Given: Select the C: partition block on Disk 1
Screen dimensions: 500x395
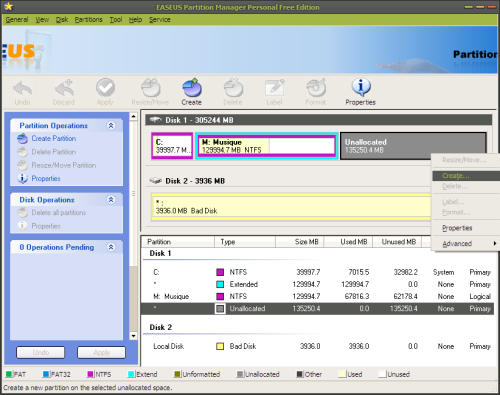Looking at the screenshot, I should click(172, 146).
